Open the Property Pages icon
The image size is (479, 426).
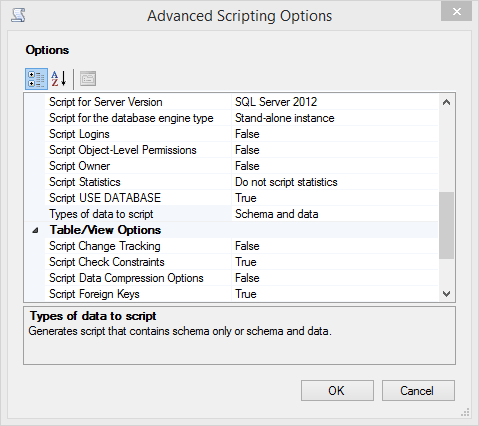point(88,79)
